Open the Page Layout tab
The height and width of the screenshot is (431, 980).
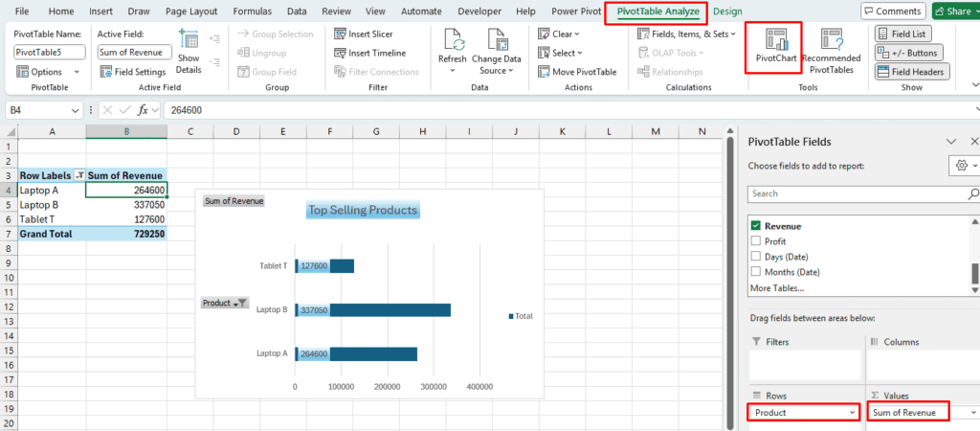click(191, 11)
